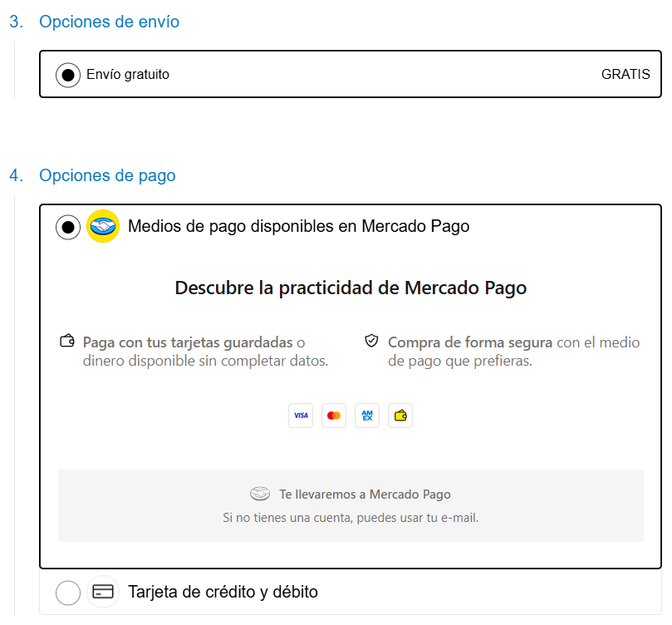
Task: Click the shield icon beside Compra de forma segura
Action: [371, 342]
